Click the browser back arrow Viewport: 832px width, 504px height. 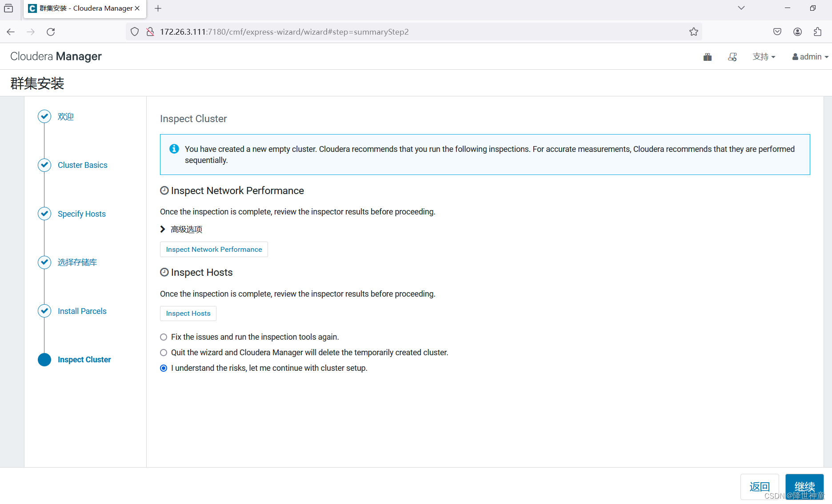pyautogui.click(x=11, y=32)
